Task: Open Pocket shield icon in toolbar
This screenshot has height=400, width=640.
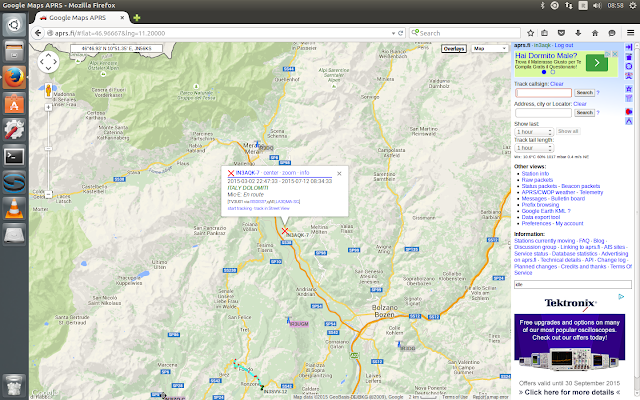Action: pos(561,33)
